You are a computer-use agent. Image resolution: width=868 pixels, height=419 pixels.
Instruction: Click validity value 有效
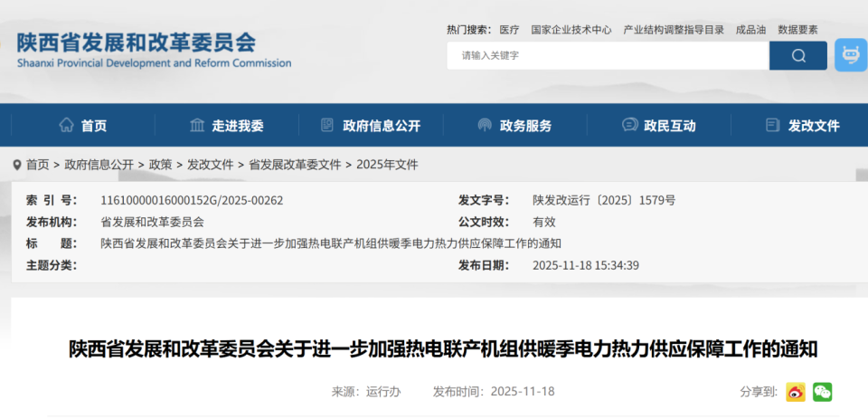(544, 223)
